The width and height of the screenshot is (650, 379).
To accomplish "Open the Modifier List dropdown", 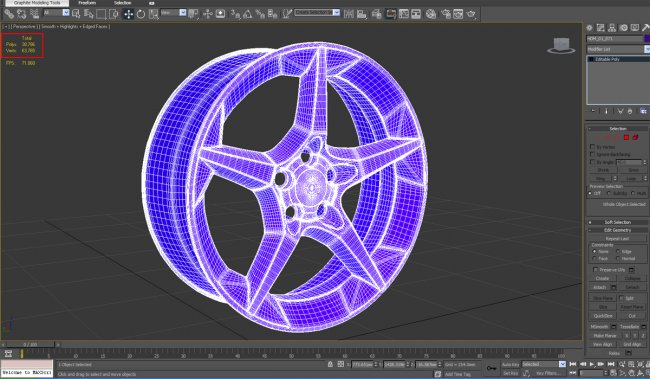I will 618,49.
